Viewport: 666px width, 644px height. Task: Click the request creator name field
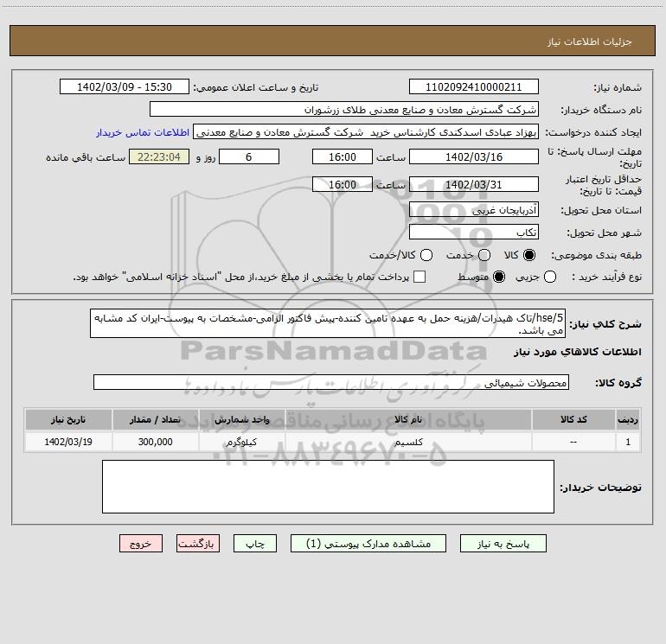(x=366, y=132)
